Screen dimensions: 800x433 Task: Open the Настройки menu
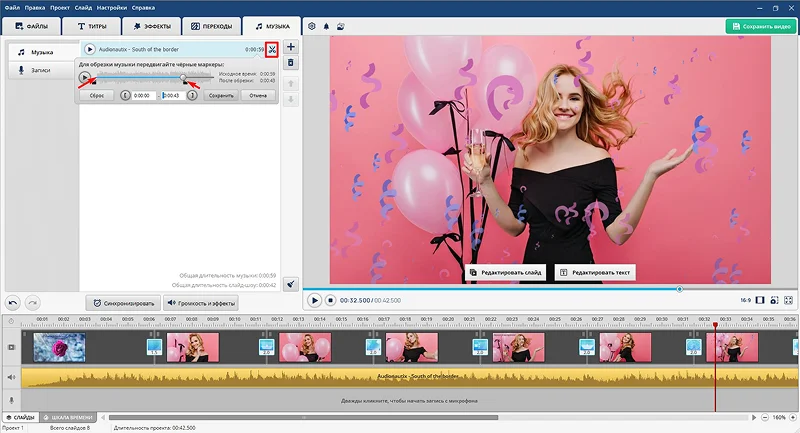(x=112, y=8)
